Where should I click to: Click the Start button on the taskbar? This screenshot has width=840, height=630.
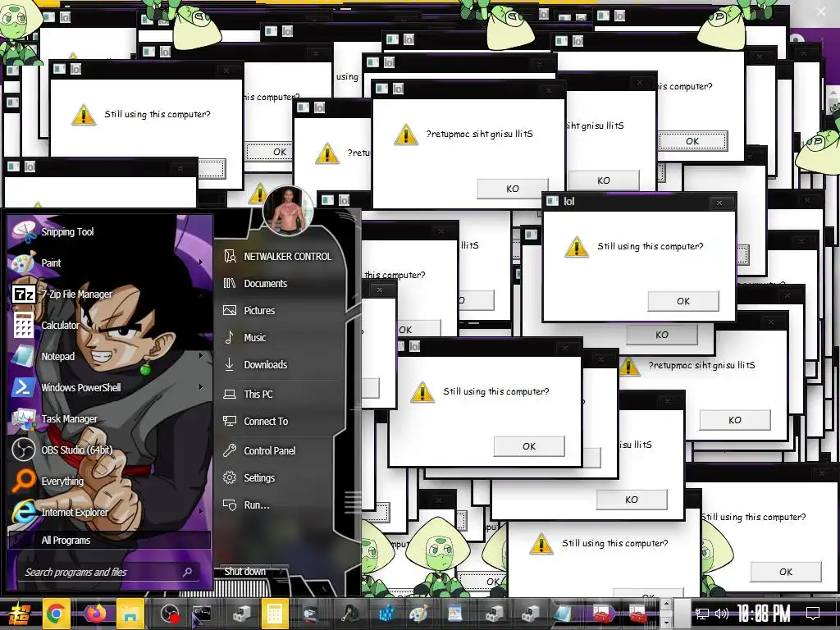[18, 614]
